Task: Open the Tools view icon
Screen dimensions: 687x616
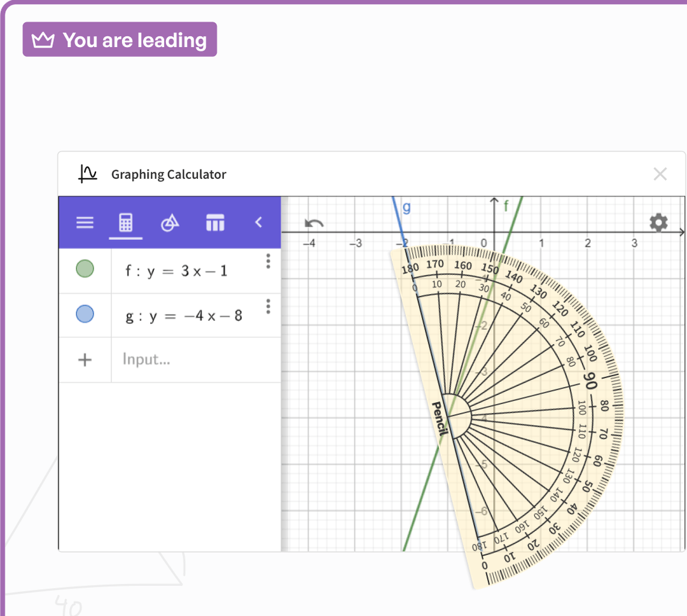Action: pyautogui.click(x=170, y=222)
